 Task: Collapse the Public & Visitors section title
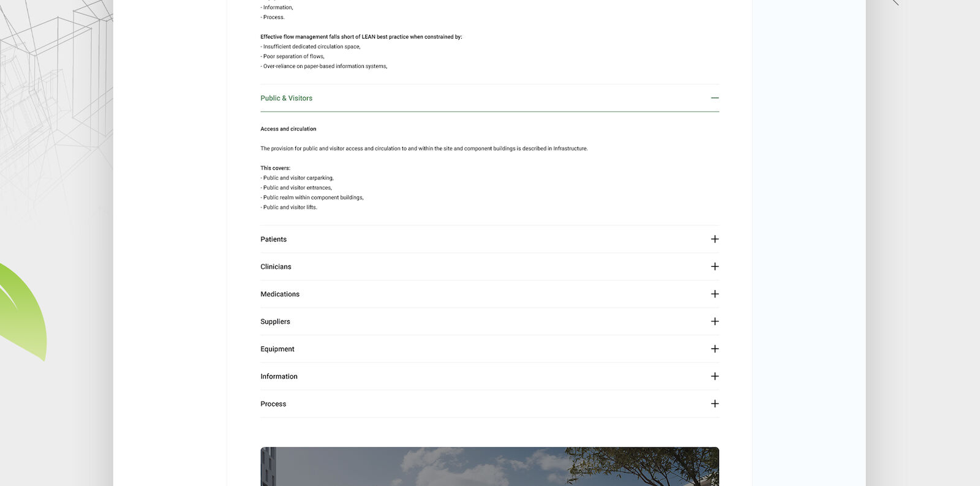(x=286, y=99)
